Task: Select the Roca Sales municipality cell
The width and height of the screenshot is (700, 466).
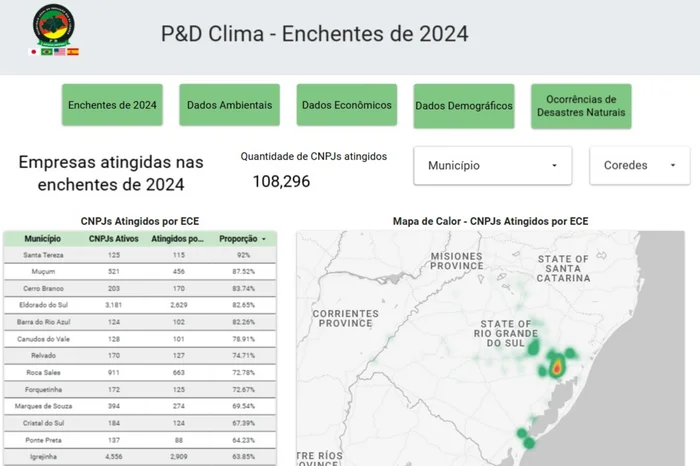Action: 43,372
